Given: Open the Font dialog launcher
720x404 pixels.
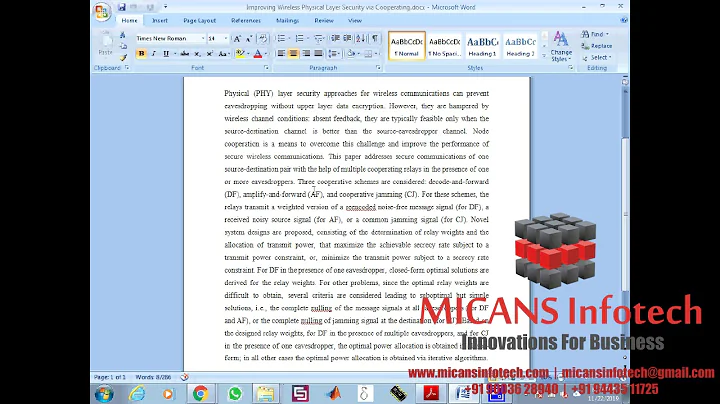Looking at the screenshot, I should click(x=266, y=68).
